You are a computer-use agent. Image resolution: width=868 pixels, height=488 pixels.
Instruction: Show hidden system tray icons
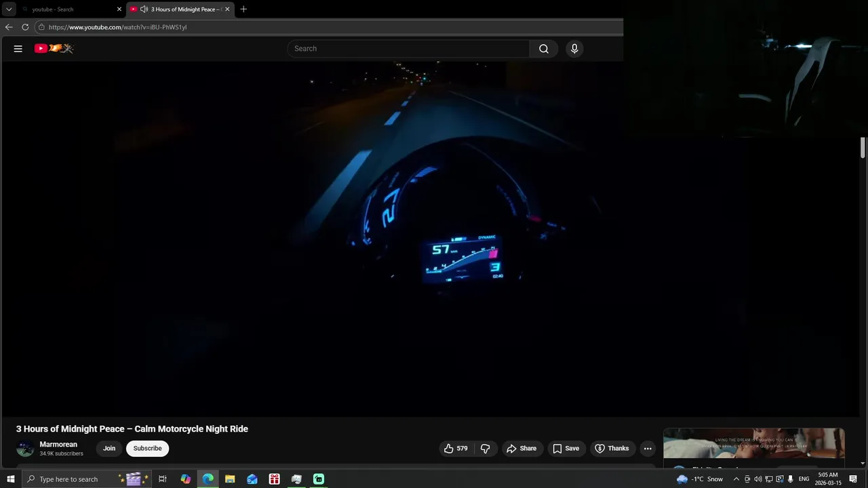736,479
